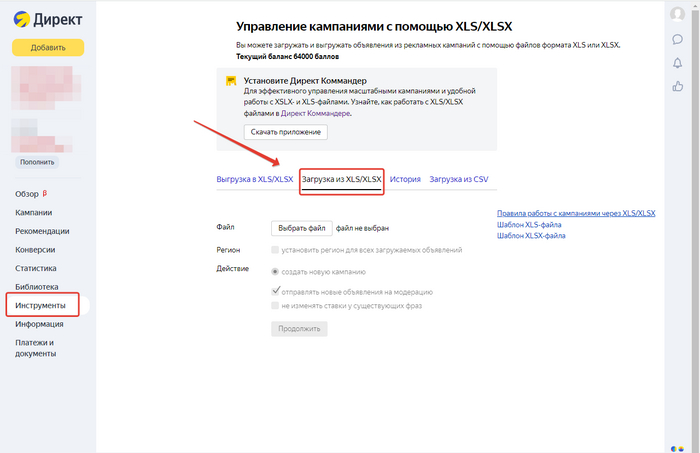Toggle the установить регион checkbox
The image size is (700, 453).
(275, 250)
